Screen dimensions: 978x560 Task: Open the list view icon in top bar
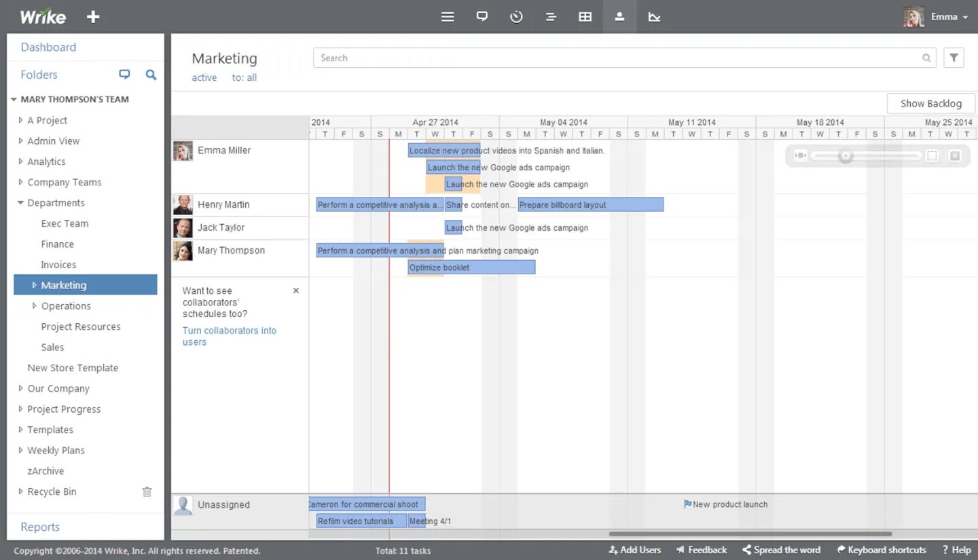point(448,17)
